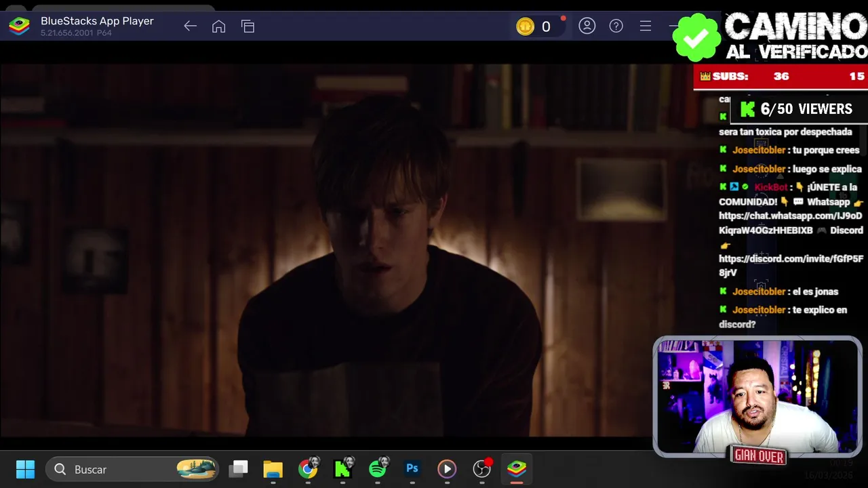Click the BlueStacks logo in title bar
Viewport: 868px width, 488px height.
tap(19, 26)
